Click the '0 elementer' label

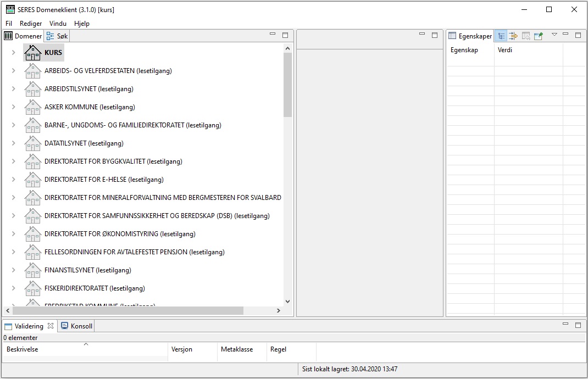20,337
